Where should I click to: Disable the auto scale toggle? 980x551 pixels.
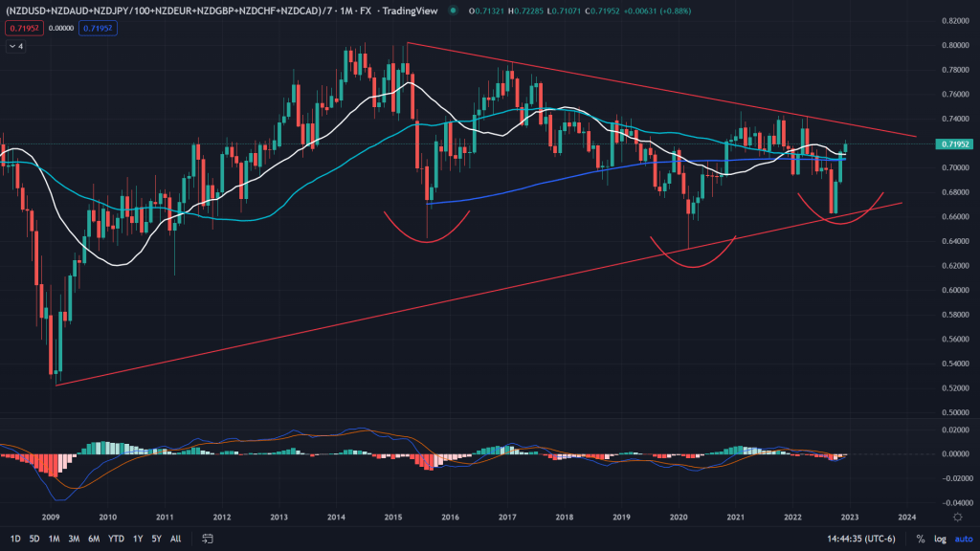click(x=960, y=539)
